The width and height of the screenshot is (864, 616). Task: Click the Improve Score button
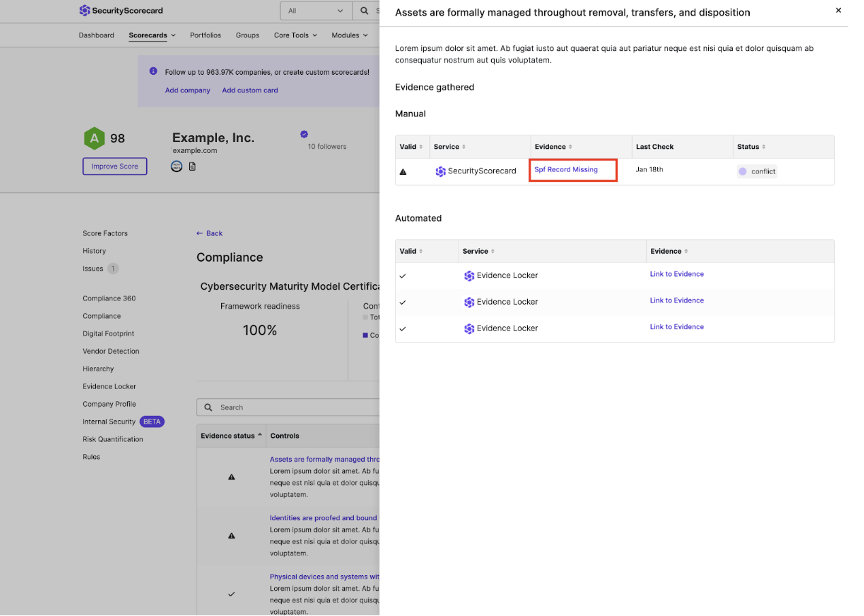pyautogui.click(x=115, y=166)
